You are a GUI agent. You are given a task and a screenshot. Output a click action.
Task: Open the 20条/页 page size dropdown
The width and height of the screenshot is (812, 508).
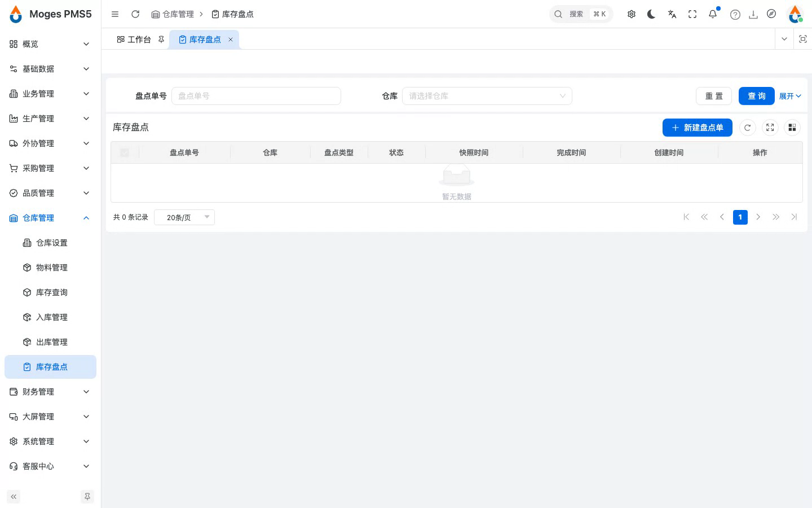pyautogui.click(x=184, y=217)
